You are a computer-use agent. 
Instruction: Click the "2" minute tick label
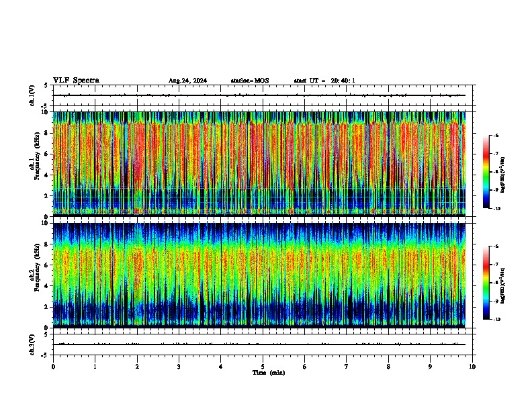[137, 367]
